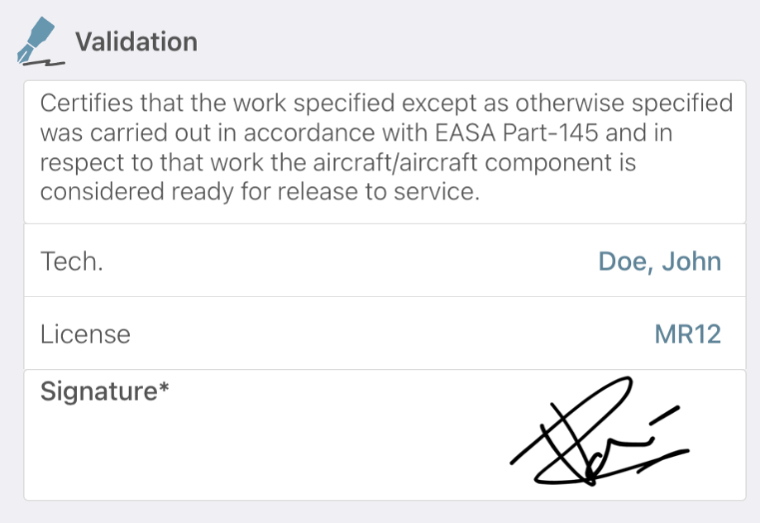Click the Validation section heading
Image resolution: width=760 pixels, height=523 pixels.
(136, 42)
